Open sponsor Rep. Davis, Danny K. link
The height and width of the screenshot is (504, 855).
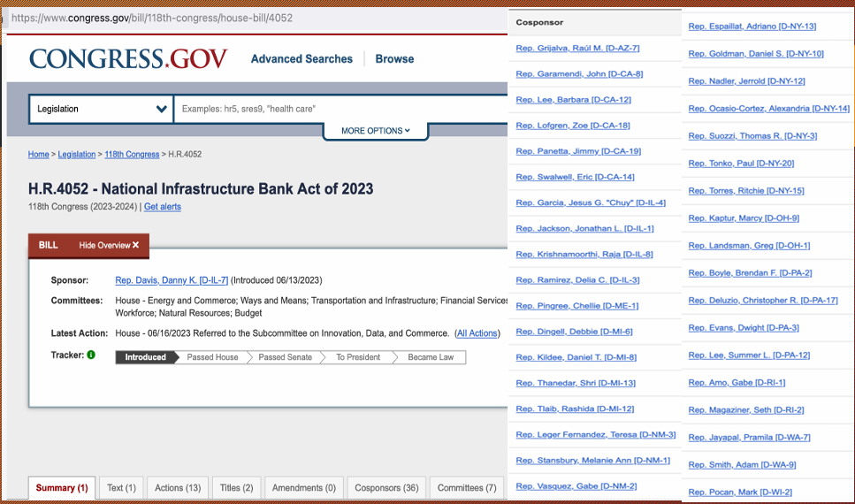[x=172, y=280]
